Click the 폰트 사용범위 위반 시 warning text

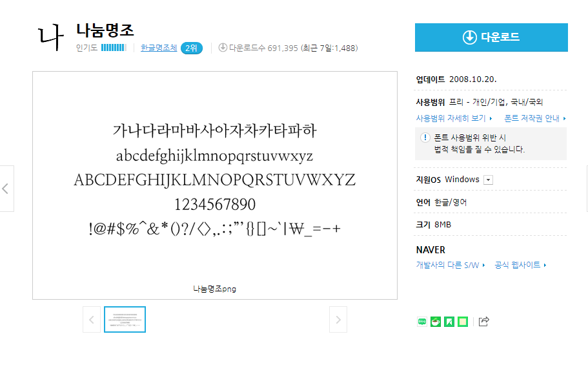[470, 138]
